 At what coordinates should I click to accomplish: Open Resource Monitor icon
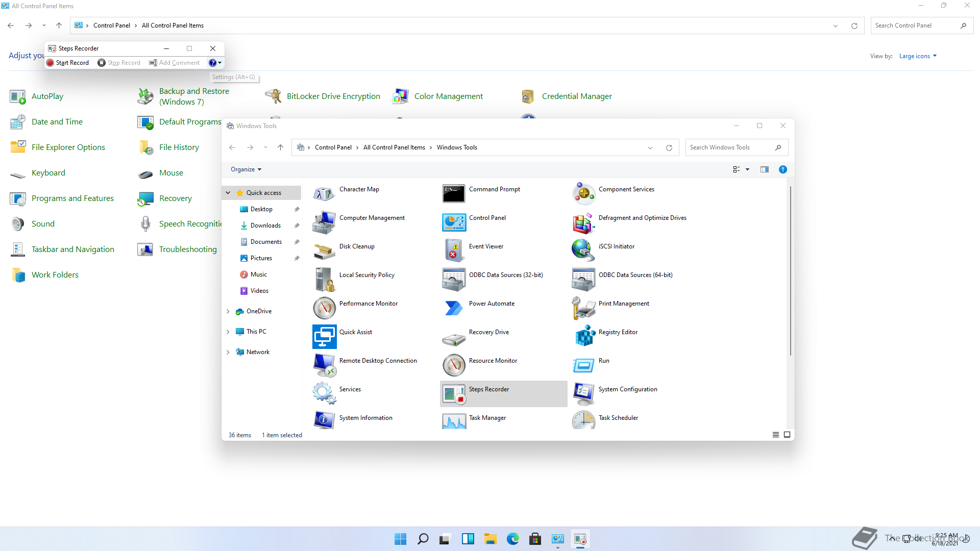(454, 365)
